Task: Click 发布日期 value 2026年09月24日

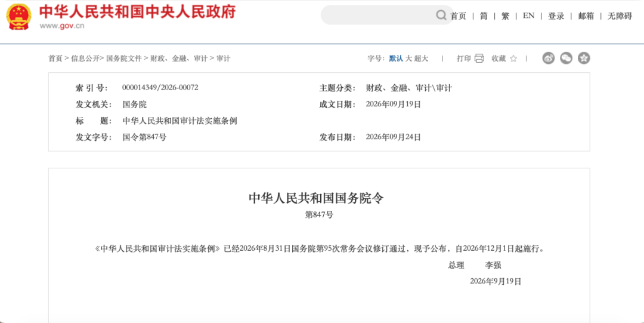Action: [394, 137]
